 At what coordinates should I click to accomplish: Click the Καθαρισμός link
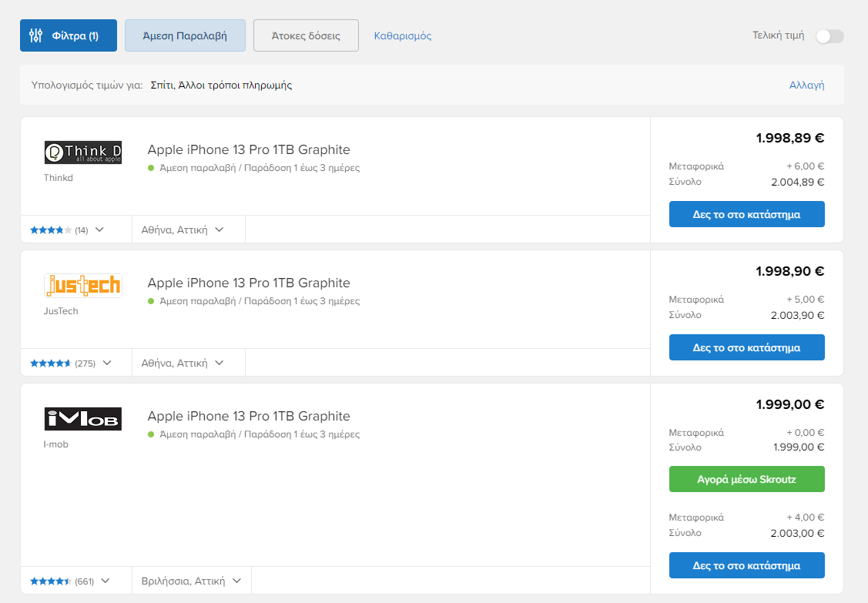tap(403, 36)
